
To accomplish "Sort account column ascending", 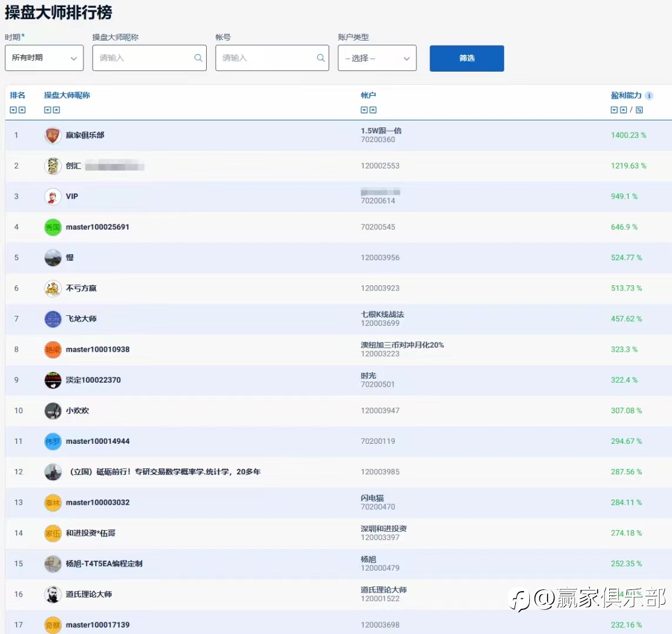I will click(x=373, y=110).
